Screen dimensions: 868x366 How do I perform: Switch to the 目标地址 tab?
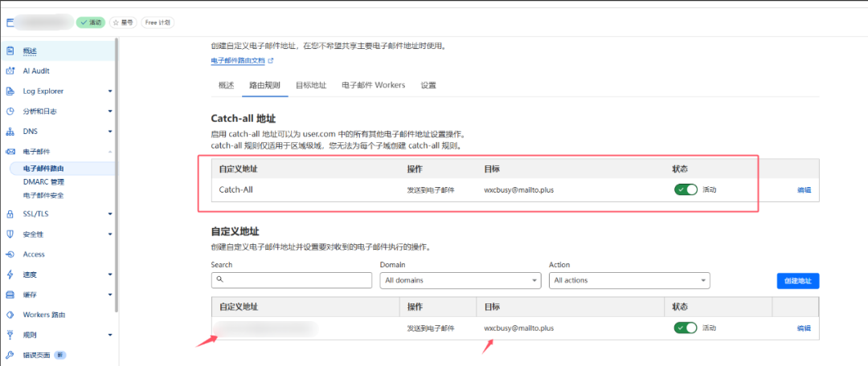(311, 85)
